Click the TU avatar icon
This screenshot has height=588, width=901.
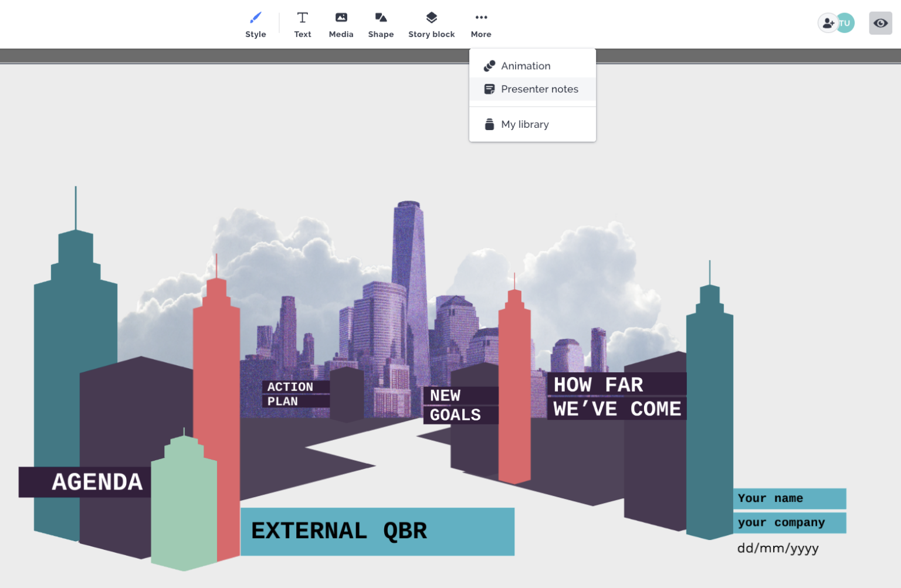pyautogui.click(x=845, y=23)
